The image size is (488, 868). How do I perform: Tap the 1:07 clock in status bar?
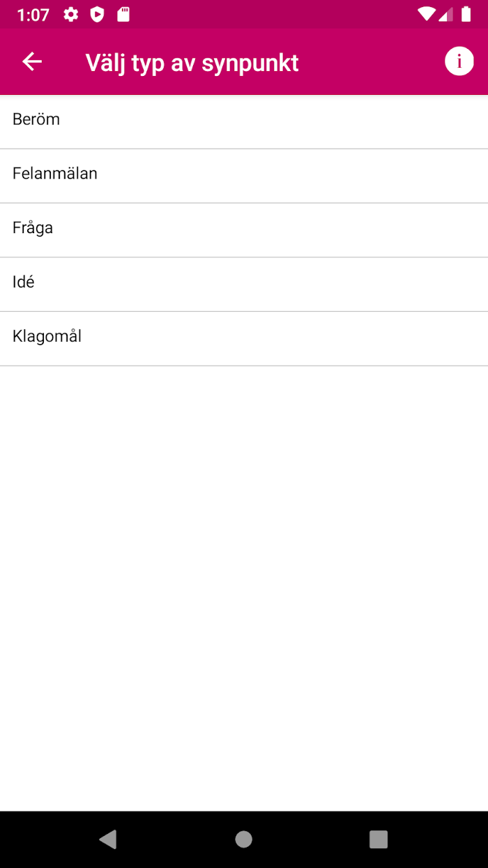point(33,15)
